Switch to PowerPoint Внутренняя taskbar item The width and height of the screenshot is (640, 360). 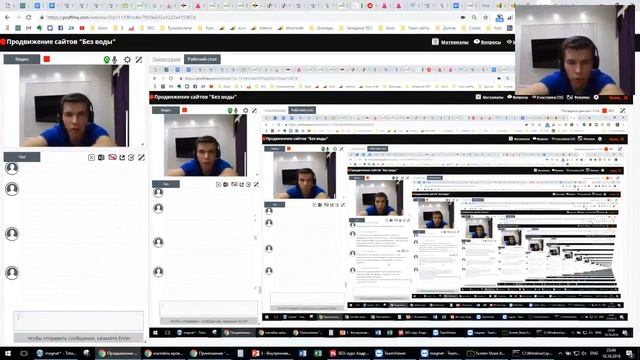[x=271, y=353]
